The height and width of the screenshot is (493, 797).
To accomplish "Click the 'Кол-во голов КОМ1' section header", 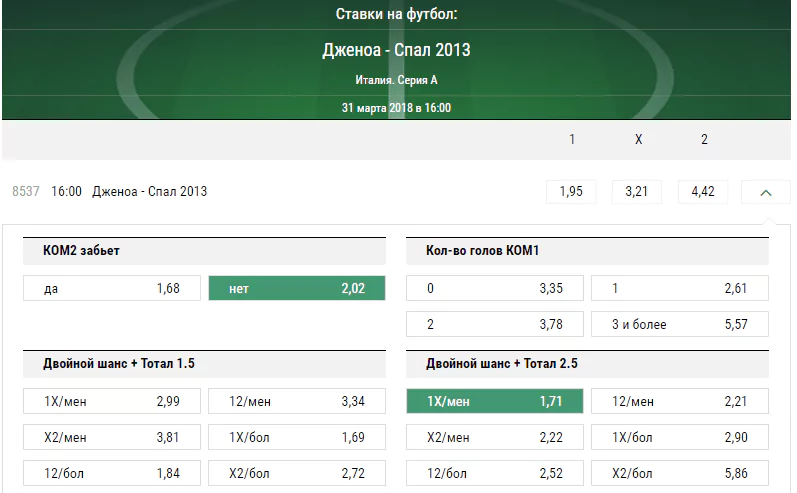I will [x=587, y=251].
